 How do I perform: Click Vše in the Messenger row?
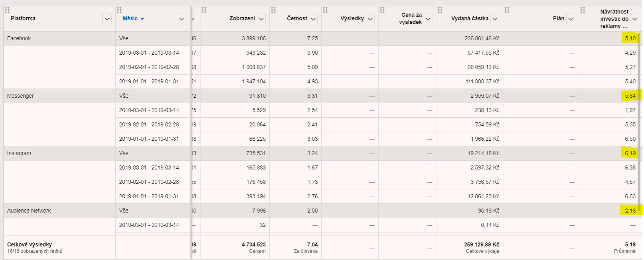pos(124,96)
